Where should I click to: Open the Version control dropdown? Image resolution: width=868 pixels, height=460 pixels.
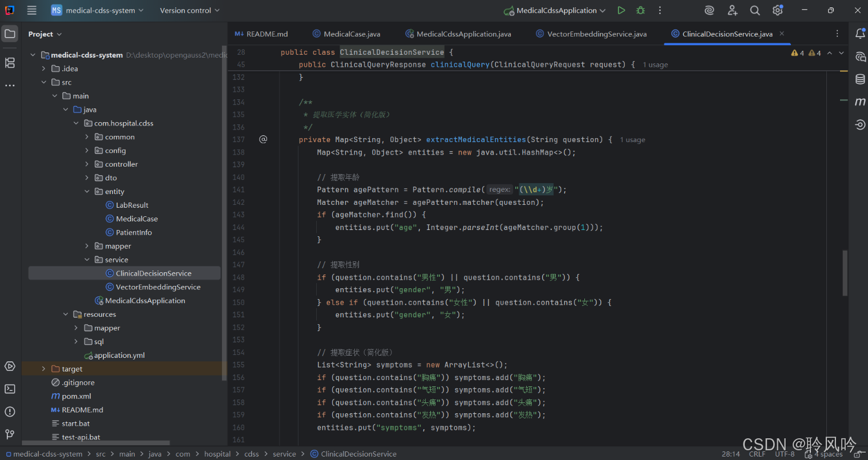(189, 10)
